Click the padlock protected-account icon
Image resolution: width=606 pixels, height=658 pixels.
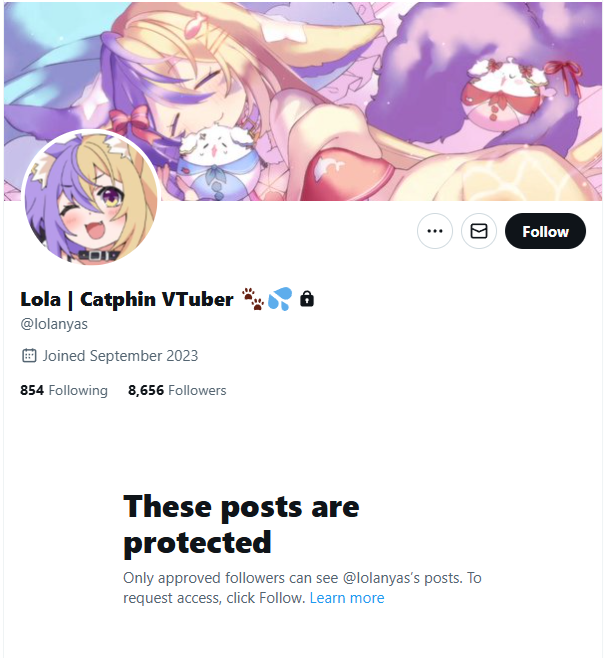point(307,299)
